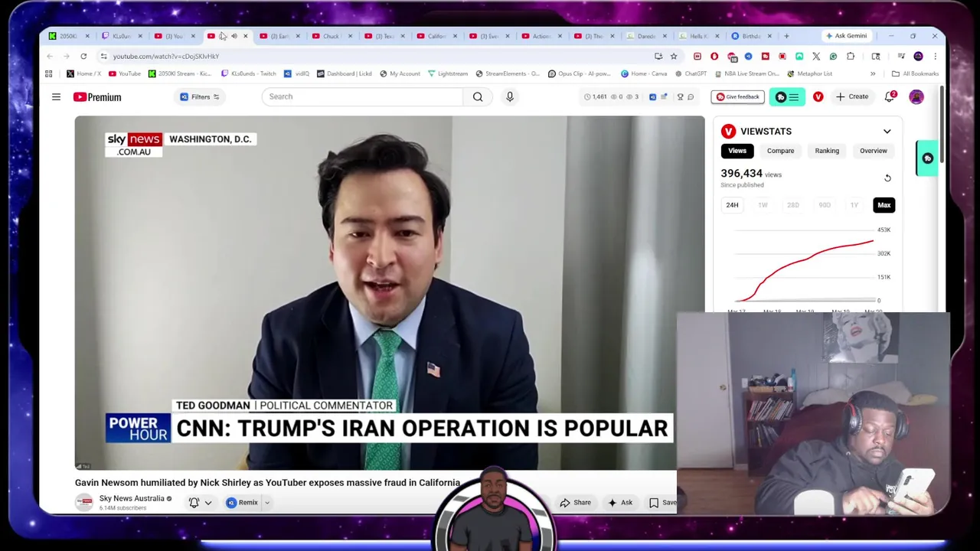Click the browser address bar URL
This screenshot has width=980, height=551.
(166, 56)
